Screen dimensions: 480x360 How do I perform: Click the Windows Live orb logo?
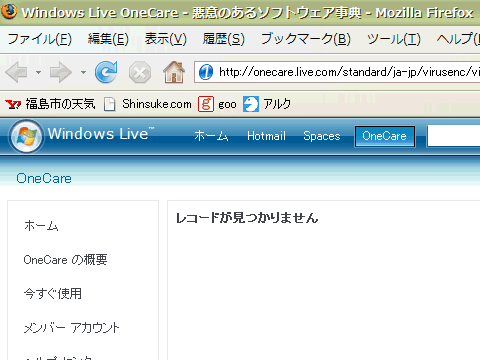[x=26, y=136]
